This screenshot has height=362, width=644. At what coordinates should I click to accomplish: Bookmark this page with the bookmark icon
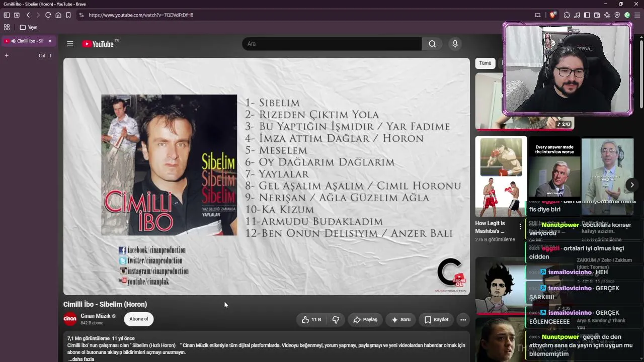(68, 15)
